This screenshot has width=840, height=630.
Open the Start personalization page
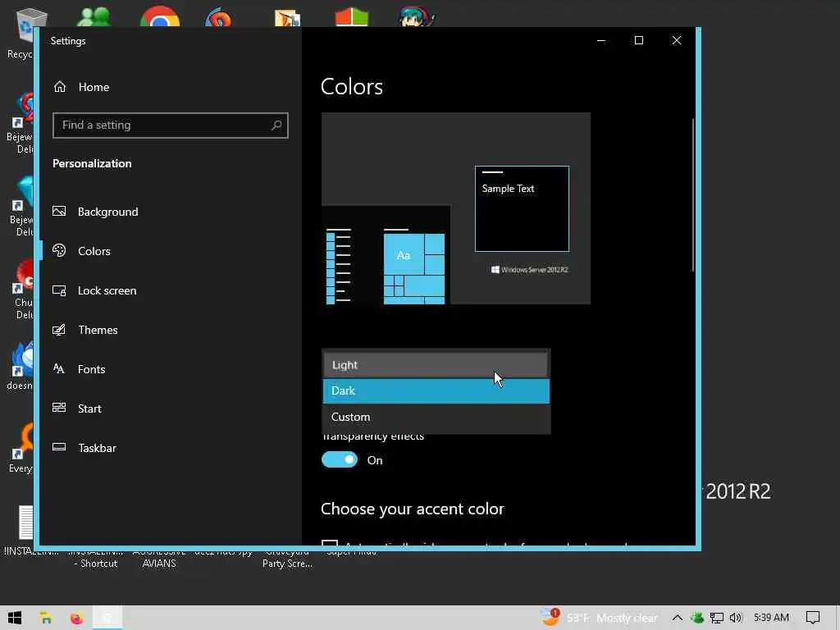(89, 409)
